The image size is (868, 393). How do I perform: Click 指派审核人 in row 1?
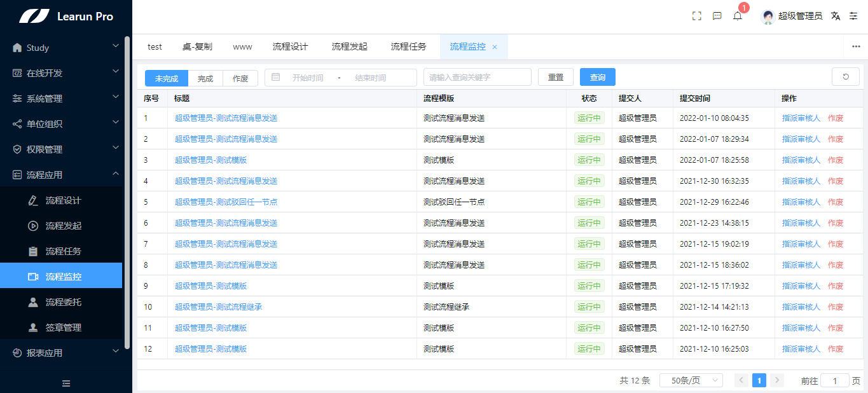click(801, 118)
